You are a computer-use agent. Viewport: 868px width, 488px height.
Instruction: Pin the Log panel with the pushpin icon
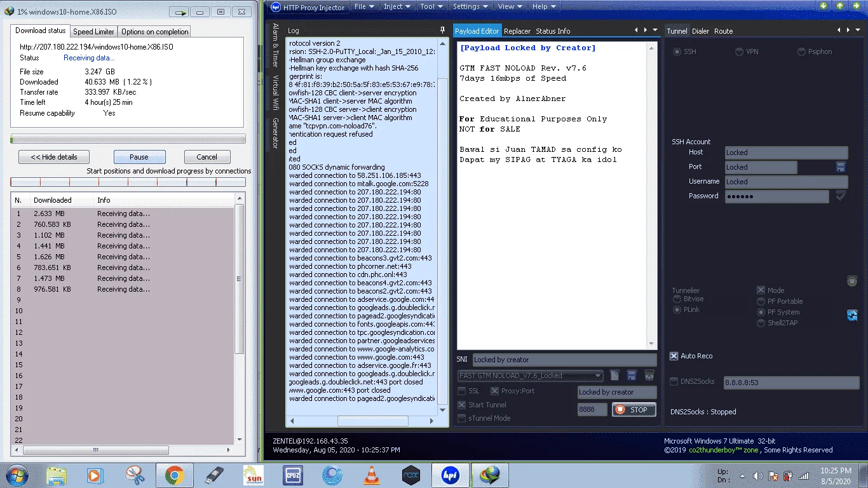click(x=442, y=30)
